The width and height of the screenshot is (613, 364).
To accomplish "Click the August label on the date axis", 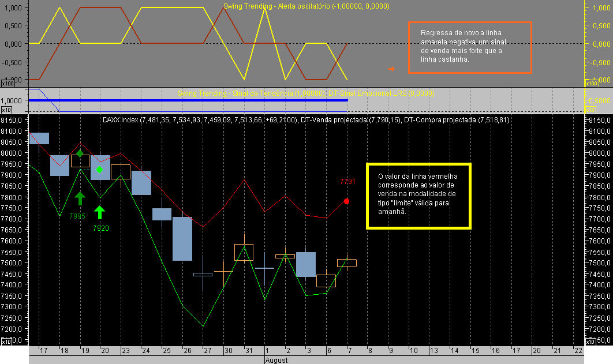I will [277, 360].
